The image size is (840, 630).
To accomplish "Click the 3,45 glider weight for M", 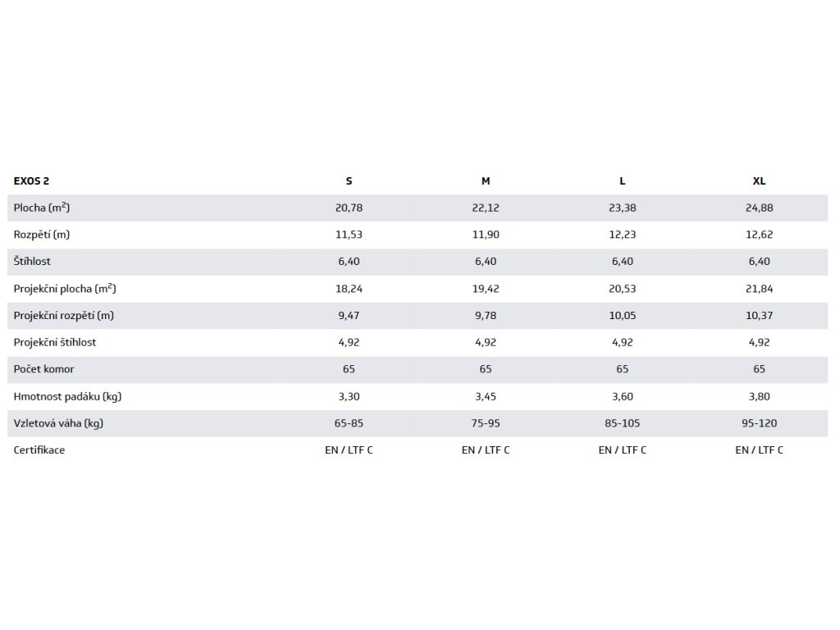I will coord(486,396).
